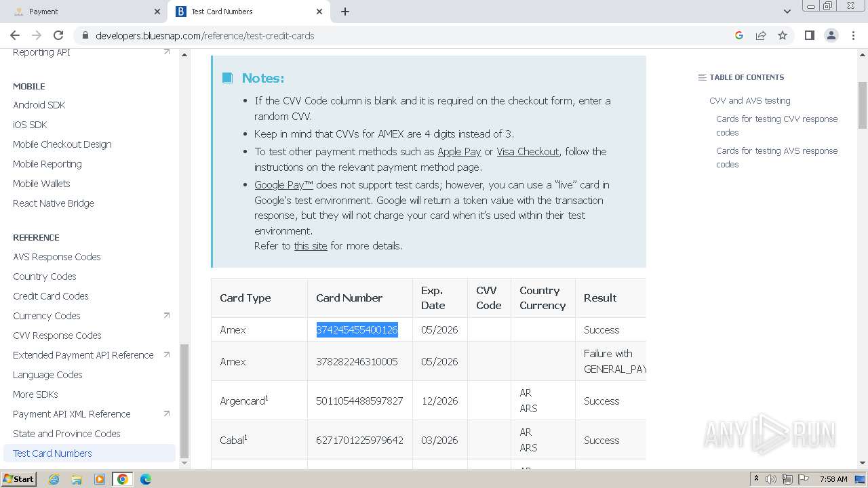Click Cabal card number 6271701225979642
Viewport: 868px width, 488px height.
tap(359, 441)
